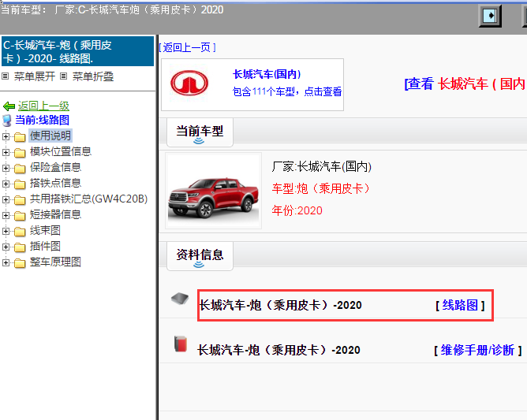
Task: Click the 搭铁点信息 folder icon
Action: 20,184
